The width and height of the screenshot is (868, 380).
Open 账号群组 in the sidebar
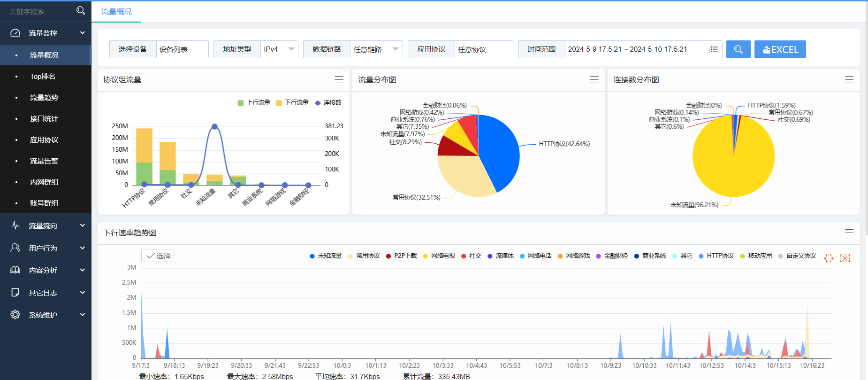coord(46,203)
